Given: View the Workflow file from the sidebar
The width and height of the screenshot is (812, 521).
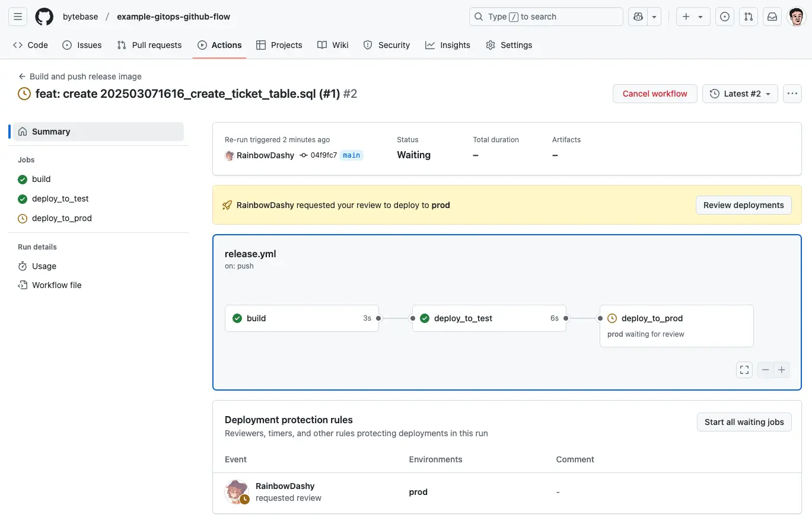Looking at the screenshot, I should click(56, 285).
